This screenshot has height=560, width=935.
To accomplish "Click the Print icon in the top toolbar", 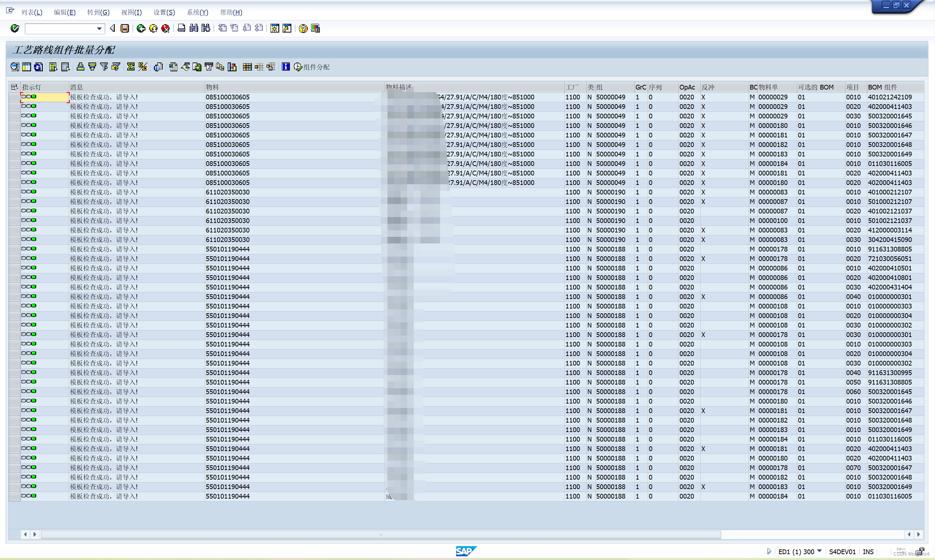I will [x=182, y=28].
